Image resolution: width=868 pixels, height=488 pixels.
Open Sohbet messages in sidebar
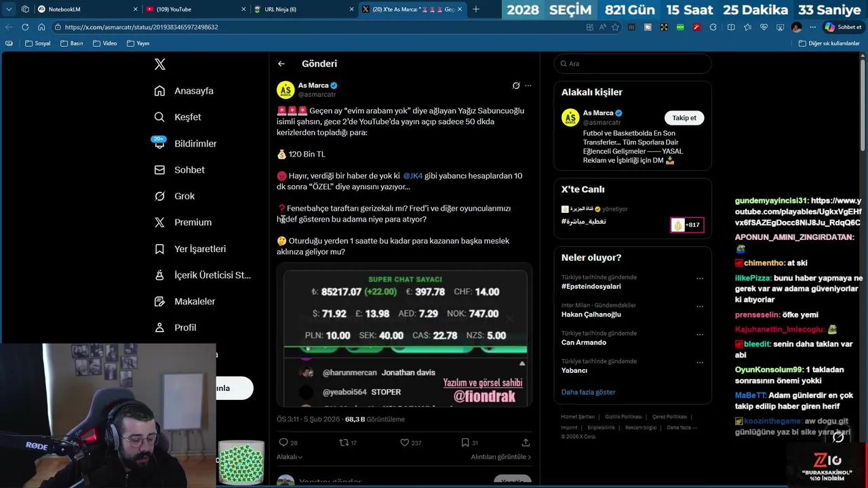pyautogui.click(x=179, y=170)
